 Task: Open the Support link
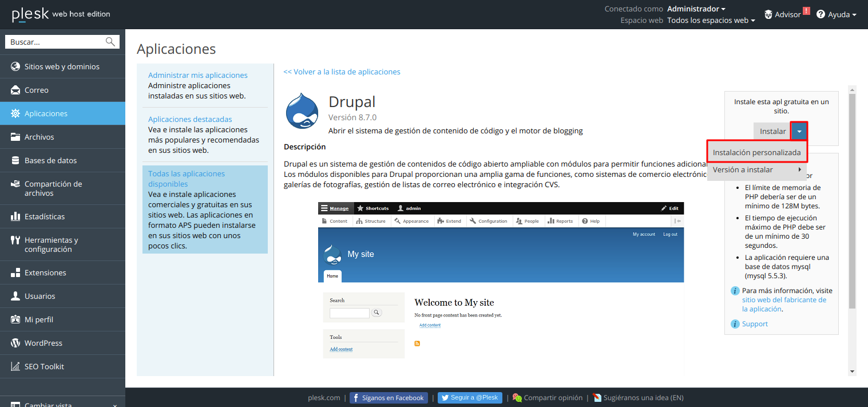coord(754,323)
